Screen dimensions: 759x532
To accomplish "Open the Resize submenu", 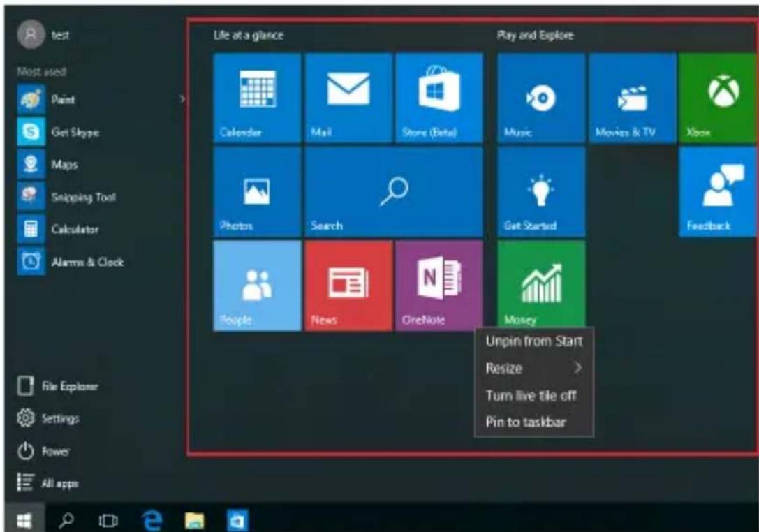I will pos(534,369).
